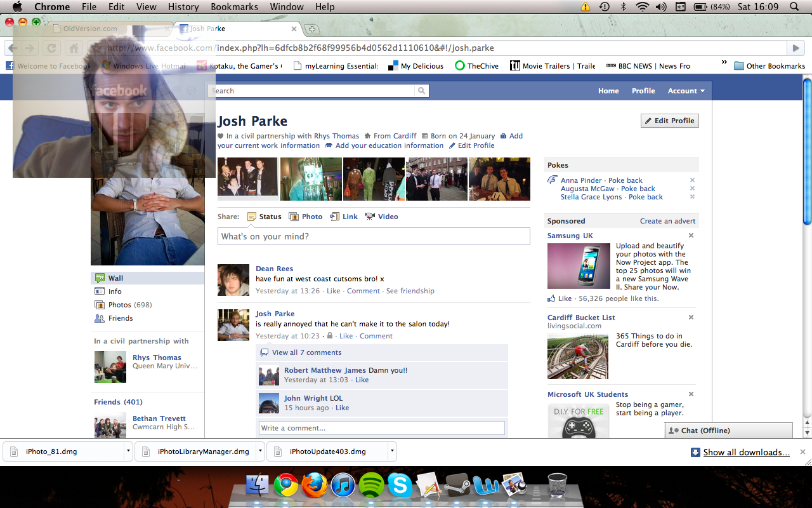Image resolution: width=812 pixels, height=508 pixels.
Task: Launch Firefox from the Dock
Action: click(x=315, y=486)
